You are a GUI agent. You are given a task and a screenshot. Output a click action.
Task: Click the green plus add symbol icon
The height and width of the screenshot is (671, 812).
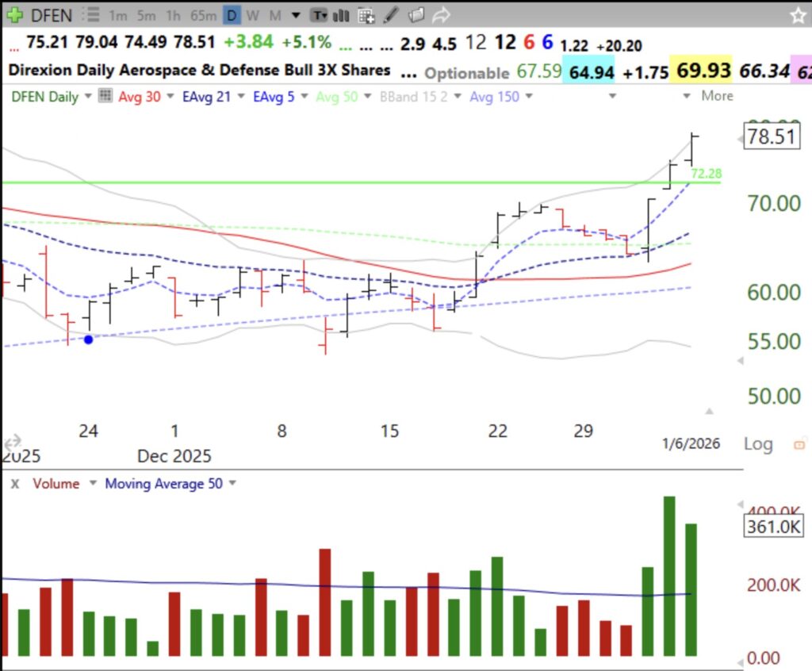(14, 15)
